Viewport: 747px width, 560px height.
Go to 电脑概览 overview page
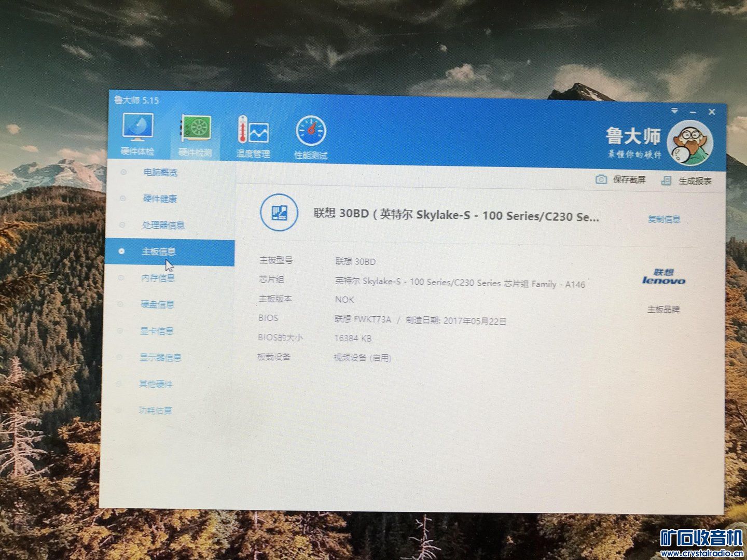tap(160, 172)
